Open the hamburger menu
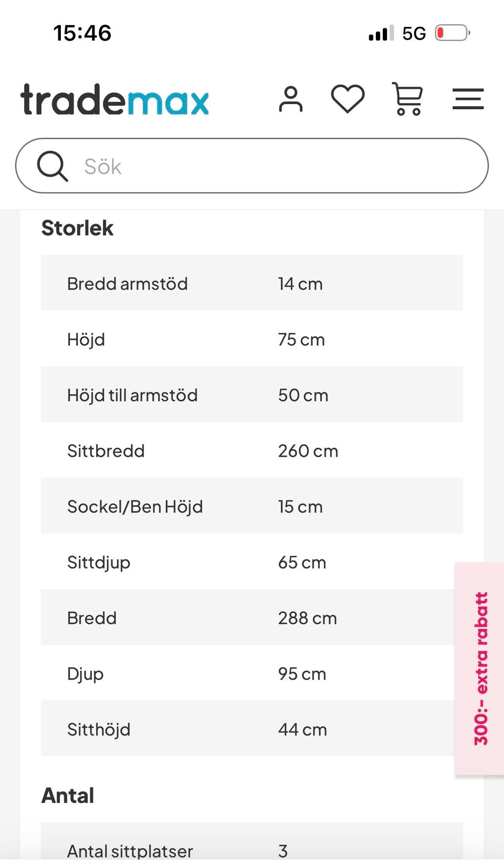The height and width of the screenshot is (866, 504). tap(468, 99)
